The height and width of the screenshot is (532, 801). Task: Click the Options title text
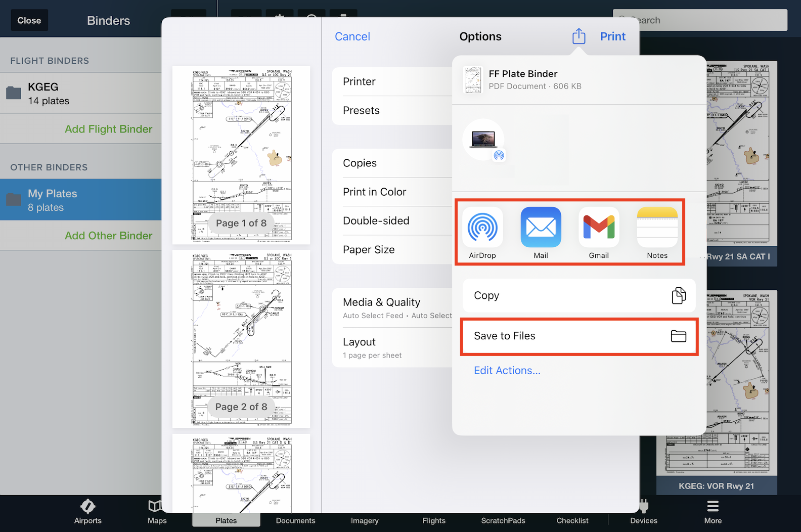coord(480,36)
